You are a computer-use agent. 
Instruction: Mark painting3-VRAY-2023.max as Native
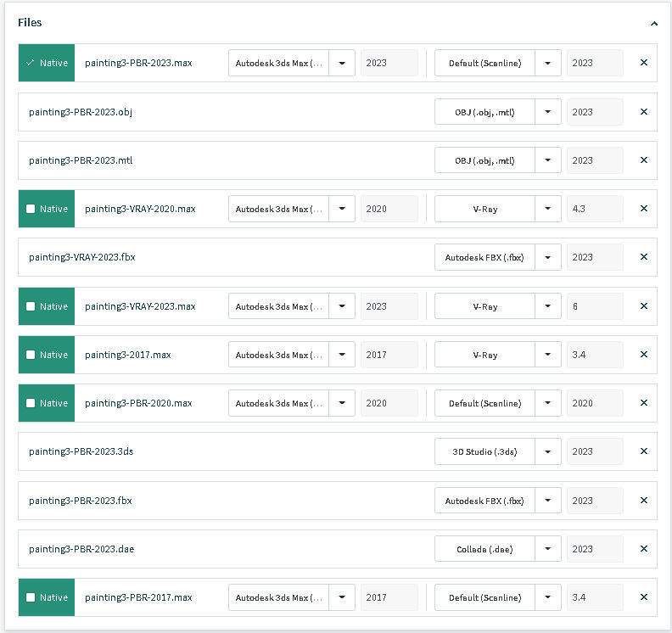31,306
